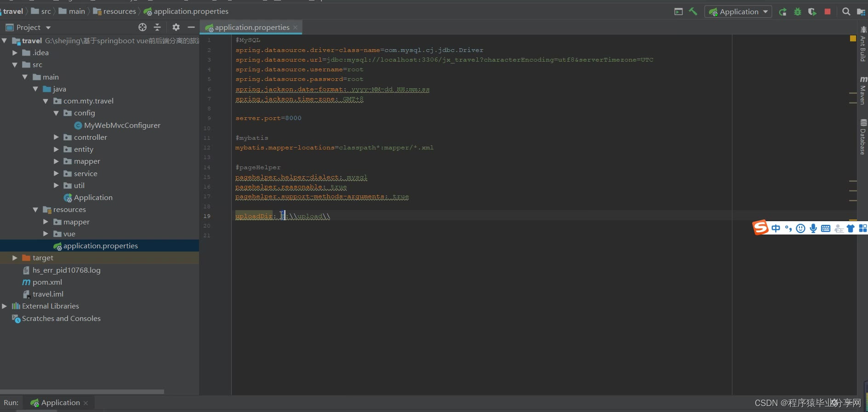Select Scratches and Consoles node

[x=56, y=318]
